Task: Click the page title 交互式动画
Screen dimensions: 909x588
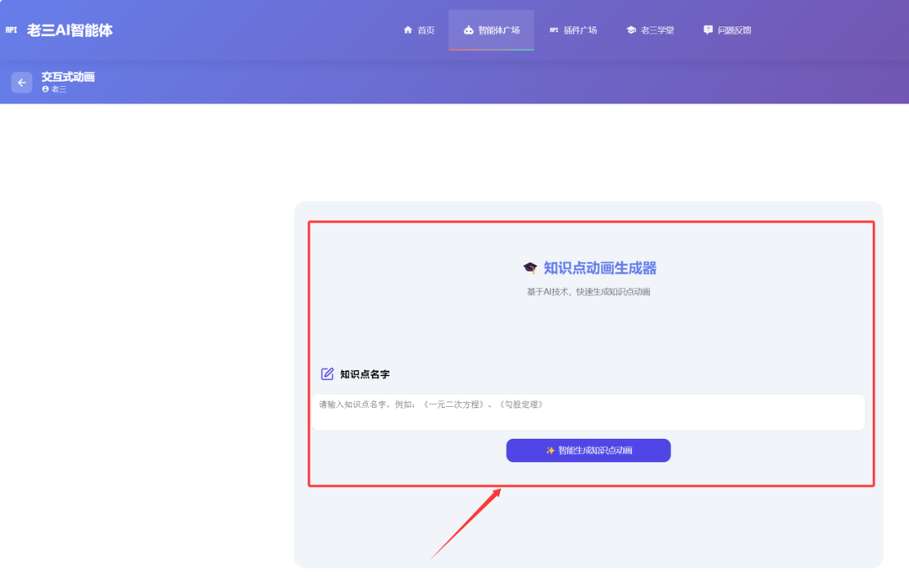Action: [68, 77]
